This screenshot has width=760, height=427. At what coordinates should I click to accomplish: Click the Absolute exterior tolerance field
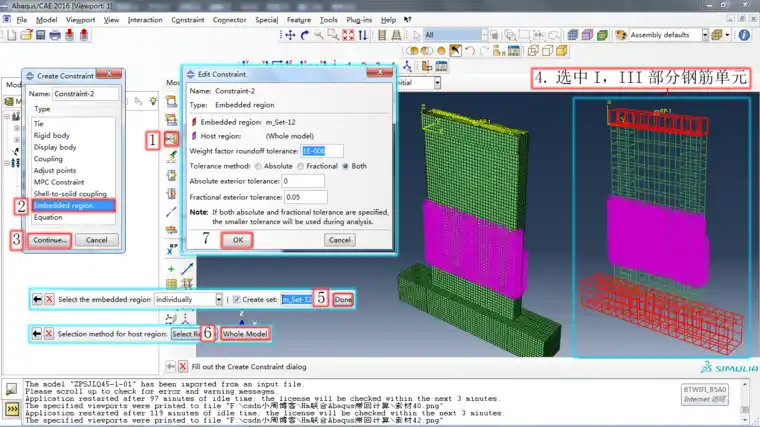tap(303, 181)
